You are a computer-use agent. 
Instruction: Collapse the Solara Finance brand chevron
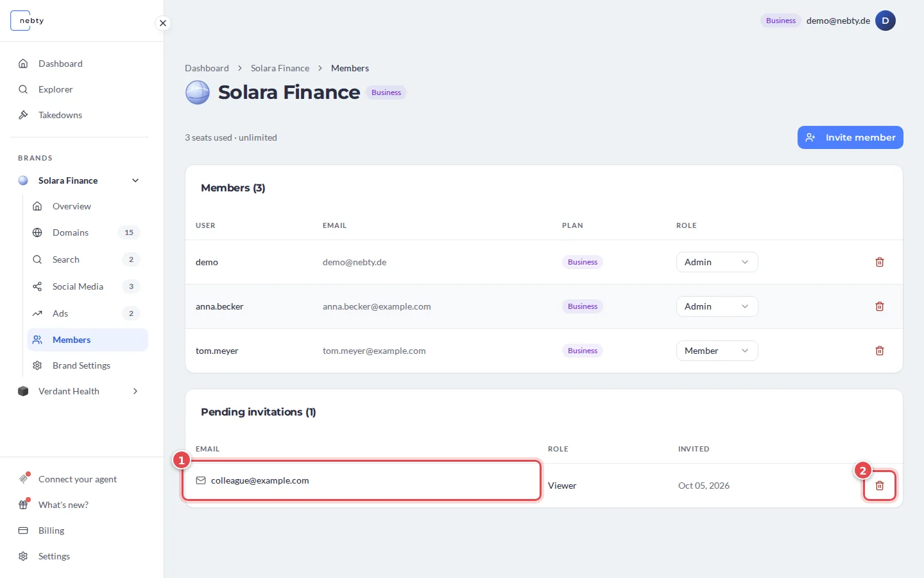coord(135,180)
